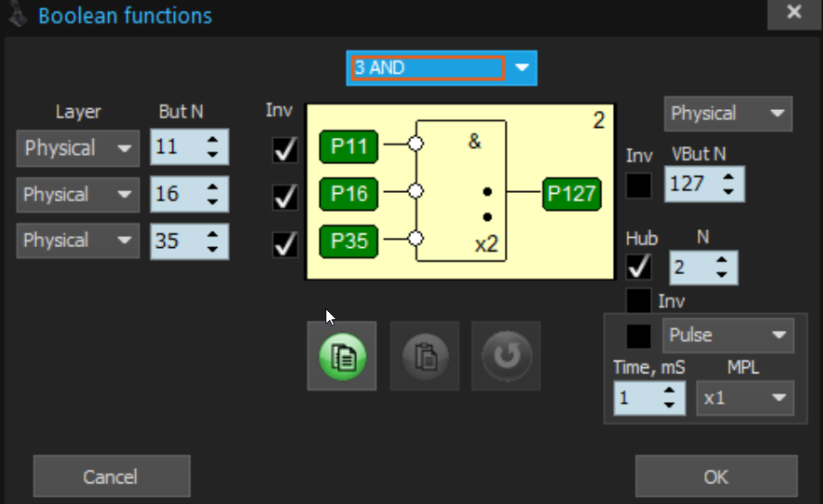Click the Time, mS input field
This screenshot has width=823, height=504.
coord(637,398)
